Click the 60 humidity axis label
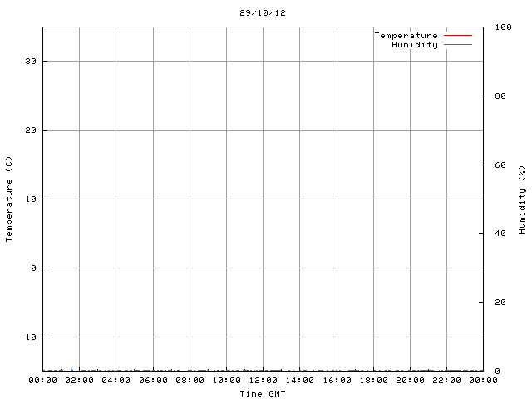The width and height of the screenshot is (532, 399). (x=500, y=165)
